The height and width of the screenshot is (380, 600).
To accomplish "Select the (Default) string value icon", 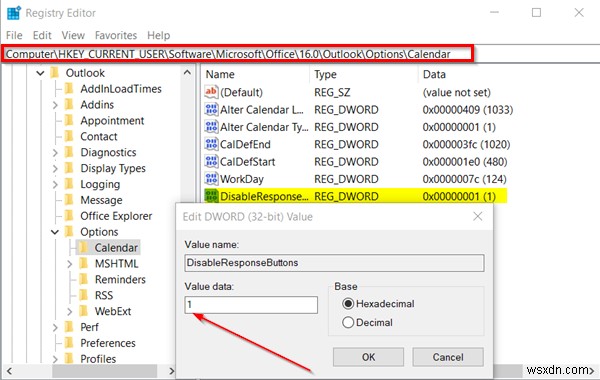I will (211, 92).
